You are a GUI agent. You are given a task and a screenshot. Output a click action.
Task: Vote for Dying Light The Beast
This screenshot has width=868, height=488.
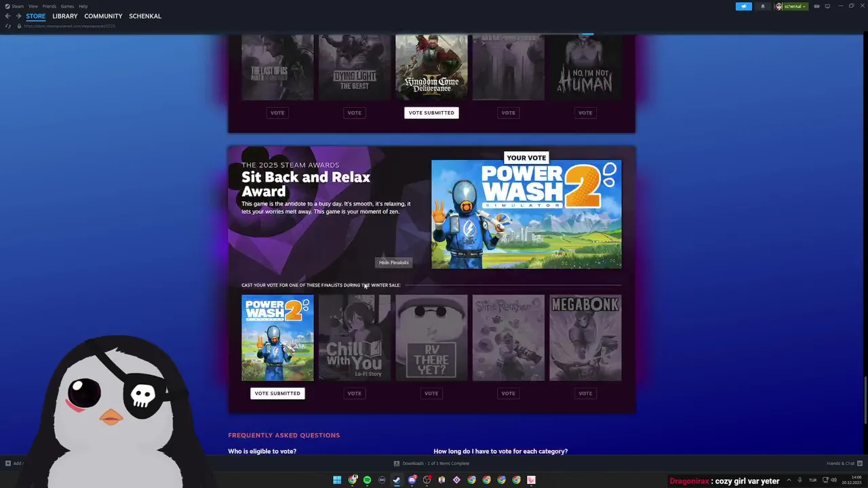coord(355,113)
